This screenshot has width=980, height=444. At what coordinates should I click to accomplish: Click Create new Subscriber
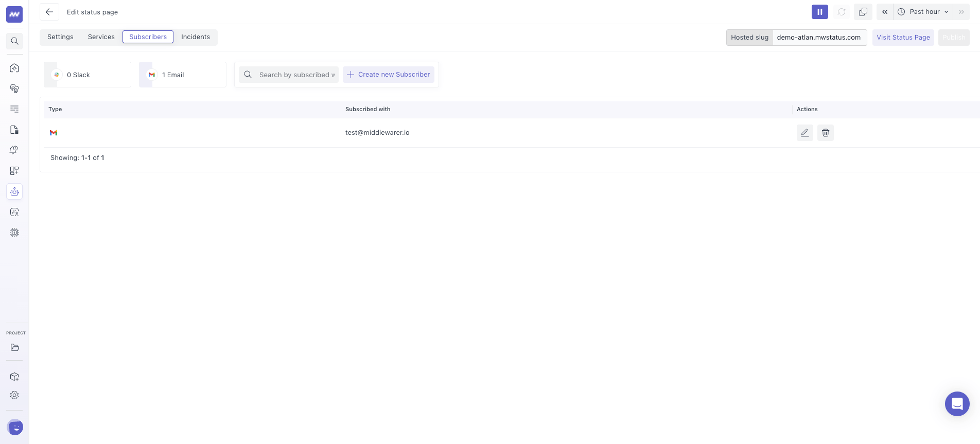[389, 75]
